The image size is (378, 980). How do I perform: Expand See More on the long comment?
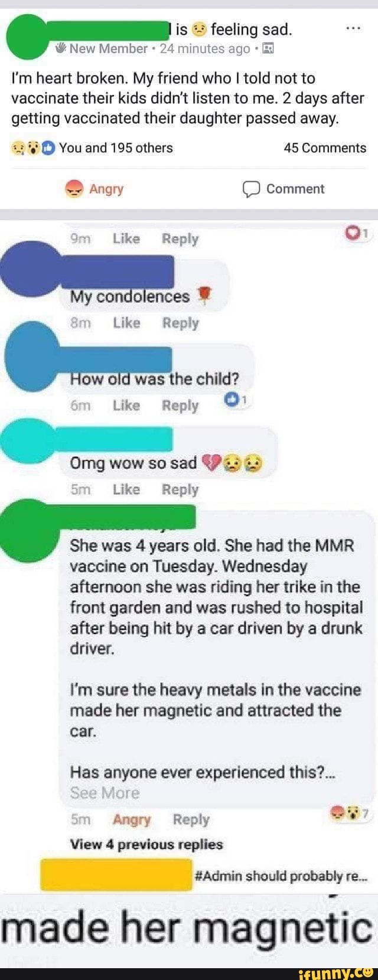coord(105,793)
